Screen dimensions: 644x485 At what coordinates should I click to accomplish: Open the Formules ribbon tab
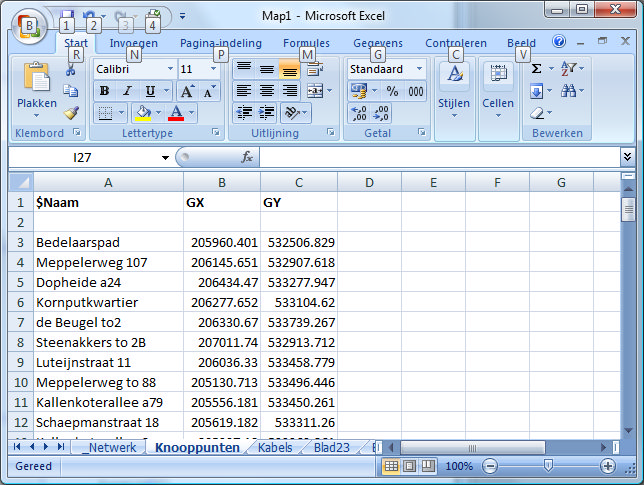[x=306, y=43]
